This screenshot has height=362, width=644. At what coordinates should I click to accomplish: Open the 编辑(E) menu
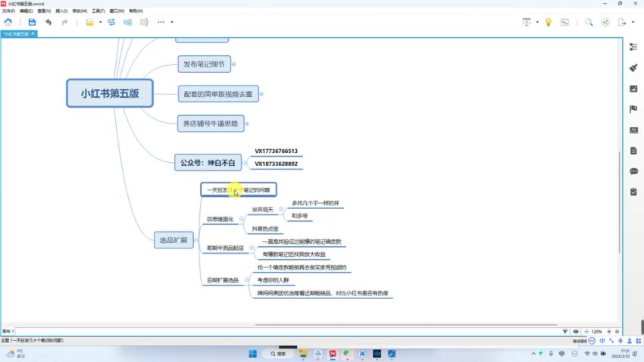(x=27, y=11)
